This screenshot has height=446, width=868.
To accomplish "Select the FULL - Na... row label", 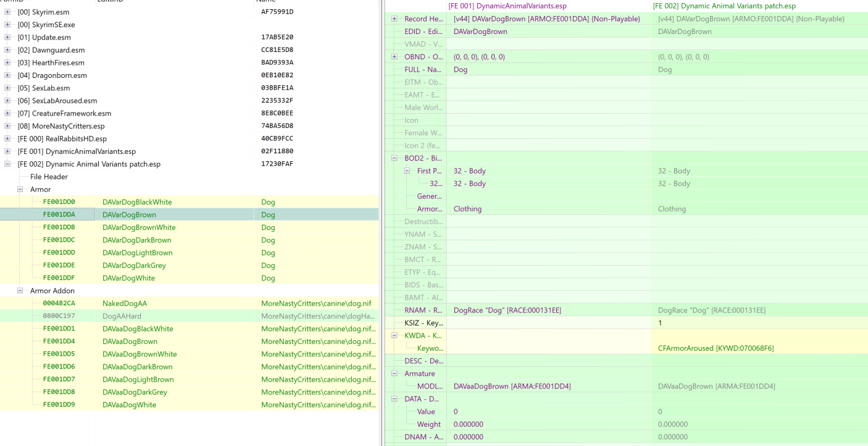I will pos(424,70).
